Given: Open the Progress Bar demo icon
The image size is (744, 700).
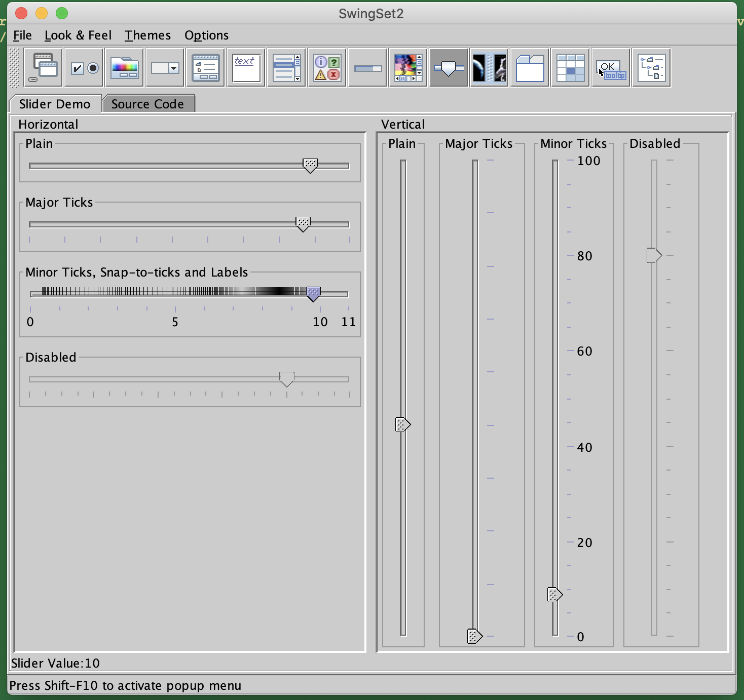Looking at the screenshot, I should point(367,68).
